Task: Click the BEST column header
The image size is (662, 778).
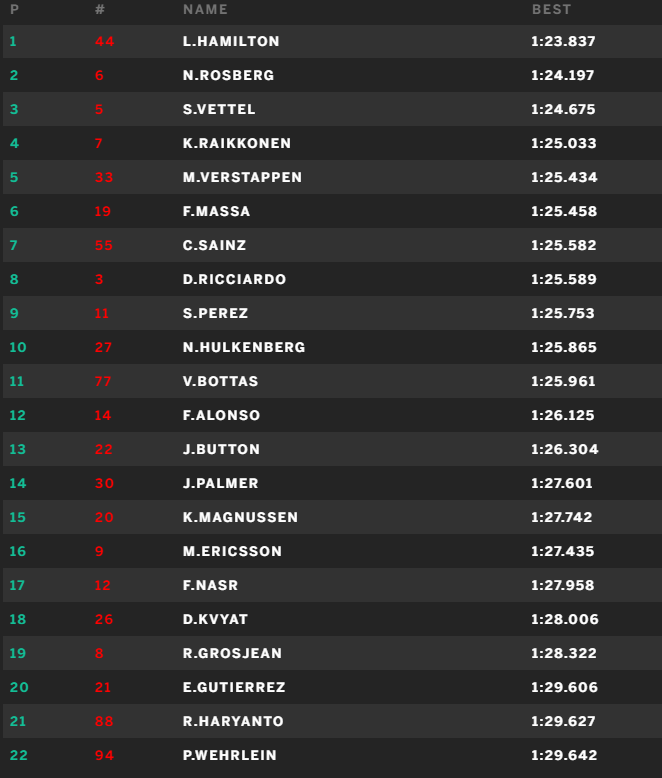Action: tap(551, 9)
